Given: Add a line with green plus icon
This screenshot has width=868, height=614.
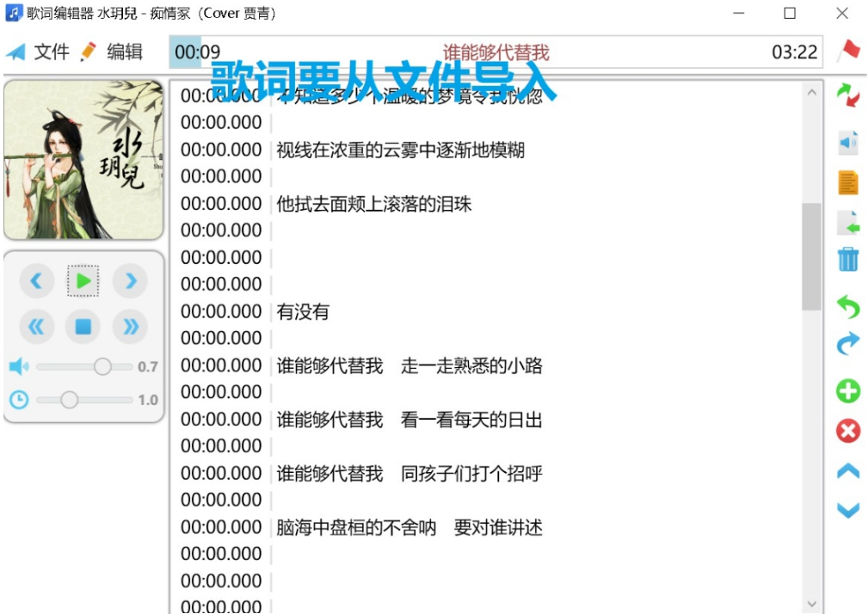Looking at the screenshot, I should (848, 391).
